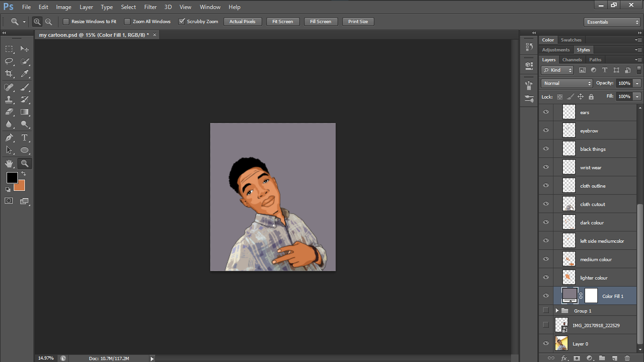Select the Brush tool
Image resolution: width=644 pixels, height=362 pixels.
pos(25,87)
